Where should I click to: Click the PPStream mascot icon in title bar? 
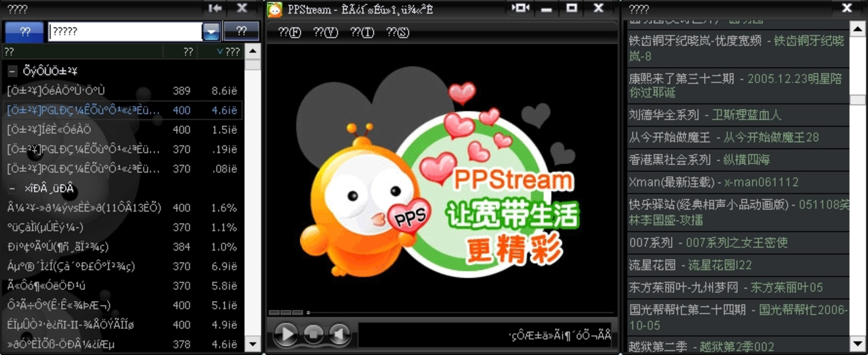tap(274, 9)
